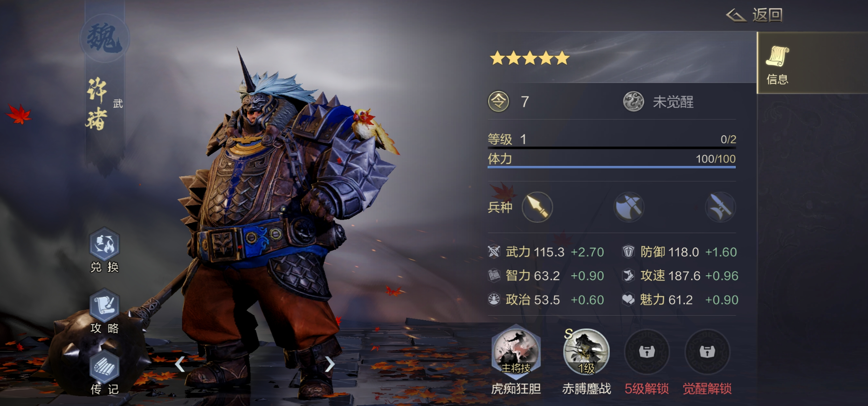
Task: Tap the 魏 faction emblem
Action: 104,38
